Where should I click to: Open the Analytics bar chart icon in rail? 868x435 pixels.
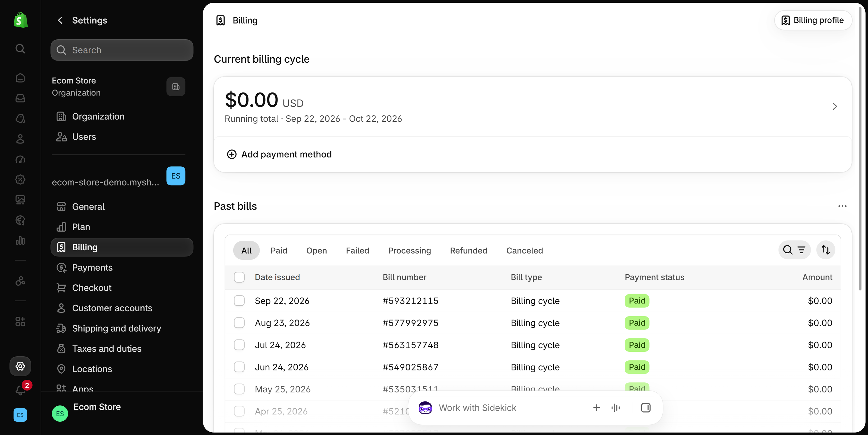pos(20,241)
